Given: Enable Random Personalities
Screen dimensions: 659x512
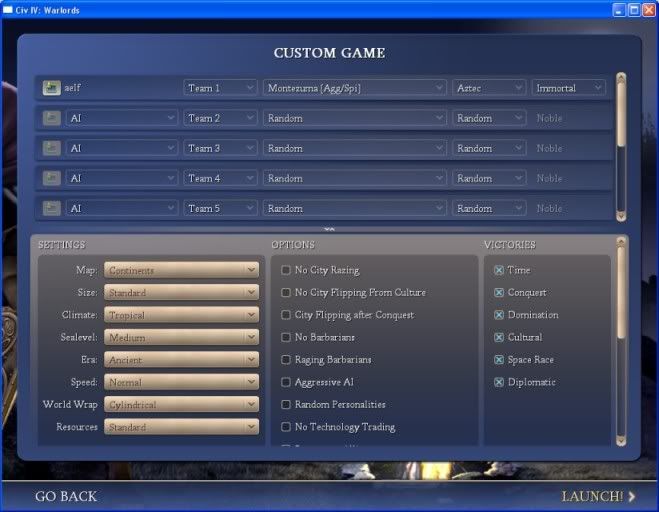Looking at the screenshot, I should tap(286, 404).
